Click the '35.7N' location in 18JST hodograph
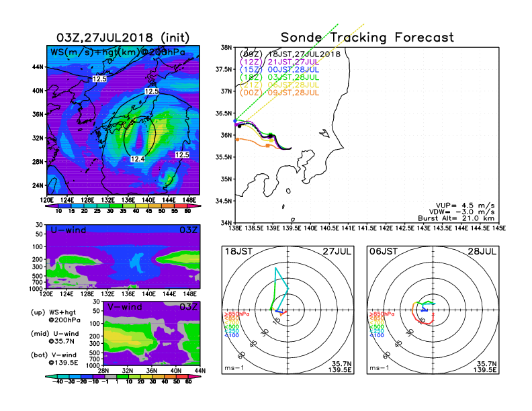 coord(342,364)
